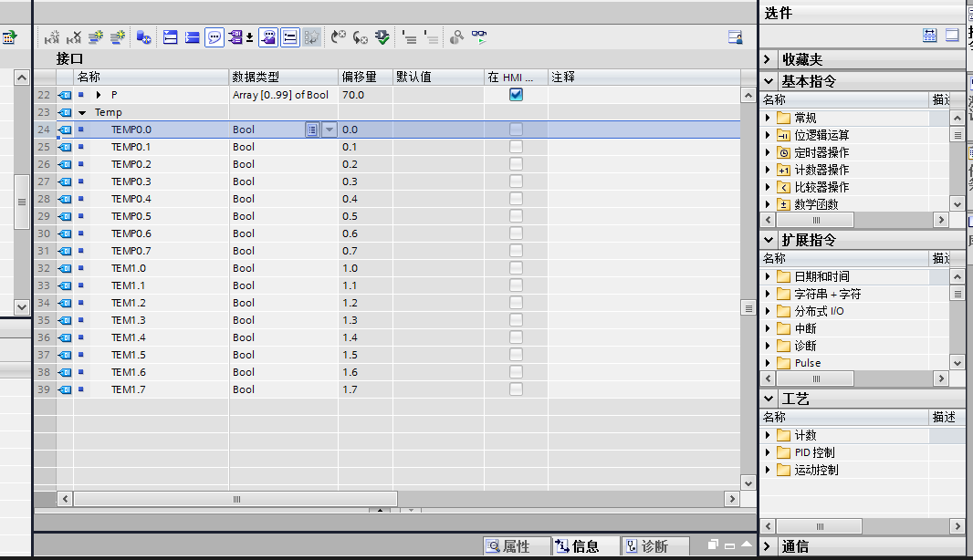This screenshot has height=560, width=973.
Task: Toggle the HMI checkbox for TEMP0.1
Action: coord(516,146)
